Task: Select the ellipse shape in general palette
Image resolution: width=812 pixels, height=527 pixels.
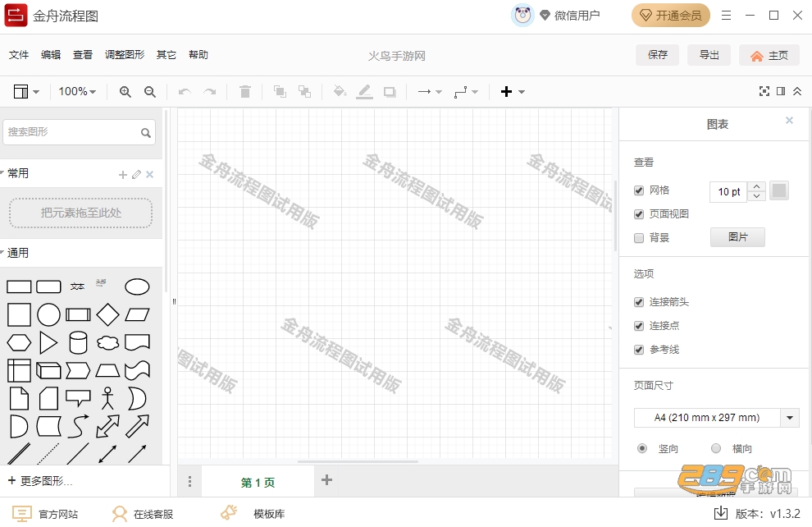Action: pyautogui.click(x=137, y=286)
